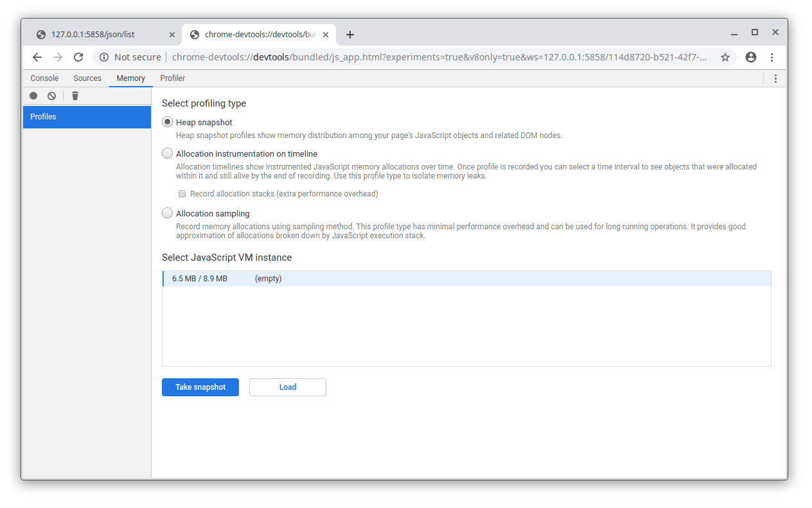Screen dimensions: 812x508
Task: Select Allocation instrumentation on timeline
Action: [168, 153]
